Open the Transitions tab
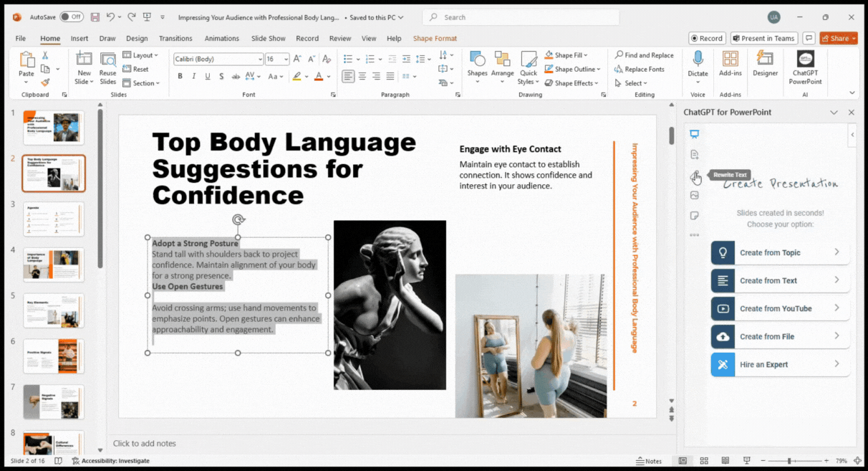Screen dimensions: 868x471 (x=175, y=39)
